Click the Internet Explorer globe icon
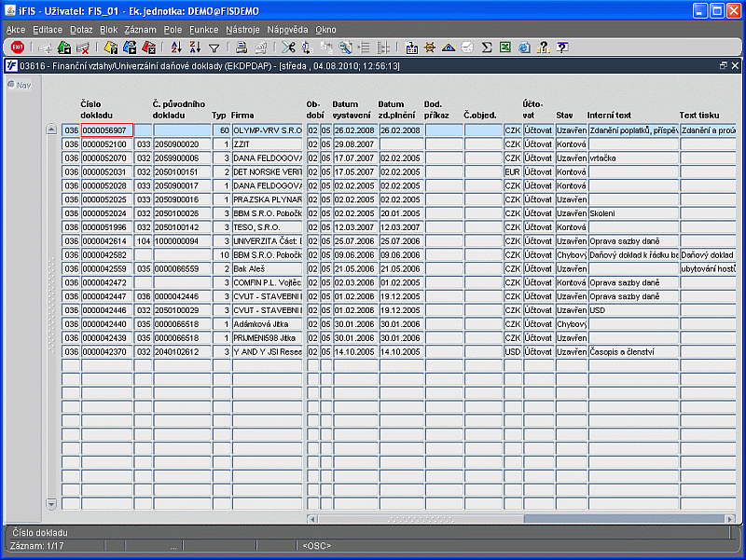This screenshot has width=746, height=560. coord(524,48)
